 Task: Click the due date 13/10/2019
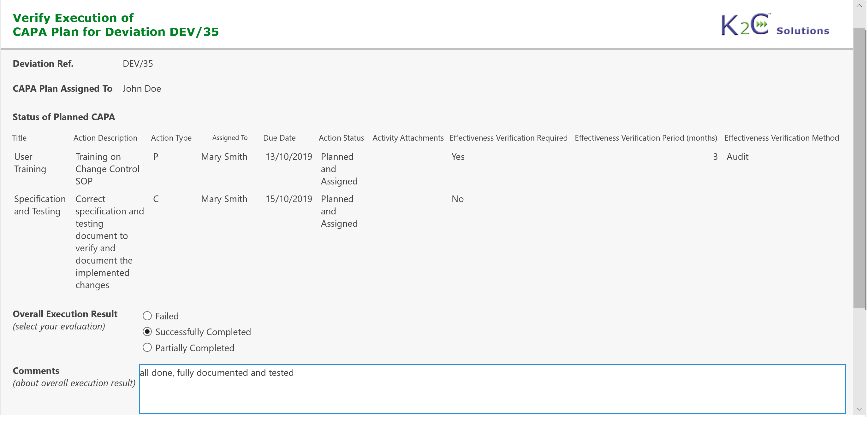tap(289, 157)
